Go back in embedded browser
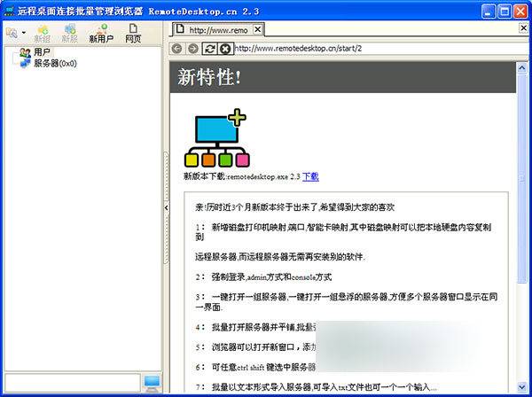This screenshot has width=532, height=397. 176,49
